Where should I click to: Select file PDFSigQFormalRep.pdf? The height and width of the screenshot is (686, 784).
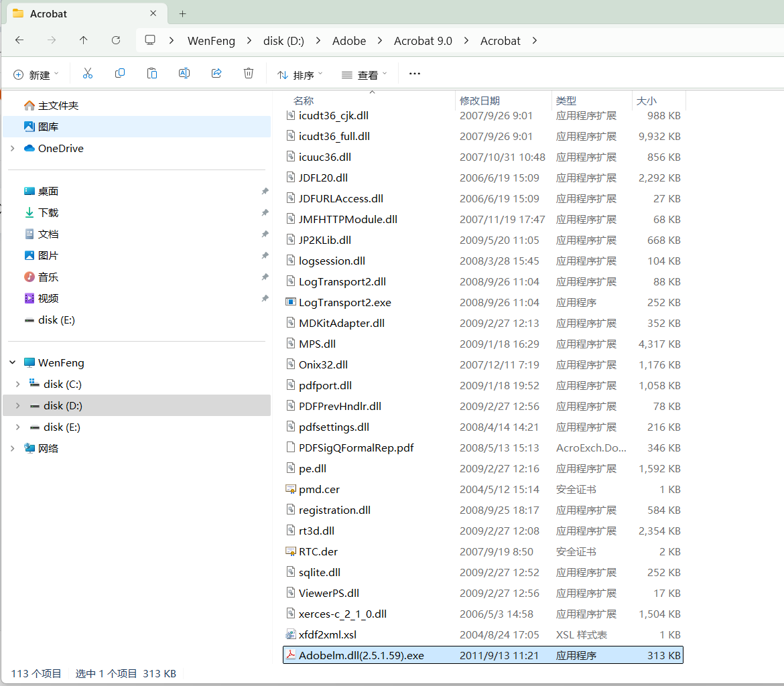point(483,448)
